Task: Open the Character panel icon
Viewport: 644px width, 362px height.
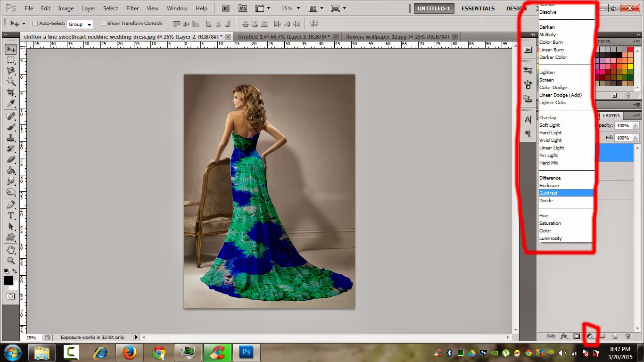Action: (528, 120)
